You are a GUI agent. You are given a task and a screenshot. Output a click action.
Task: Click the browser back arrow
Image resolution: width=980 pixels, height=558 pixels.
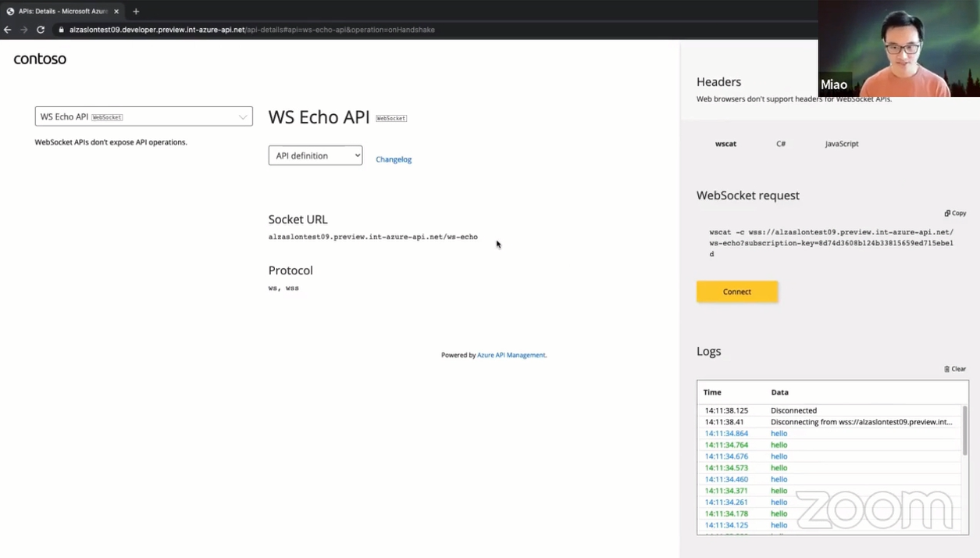(x=8, y=30)
